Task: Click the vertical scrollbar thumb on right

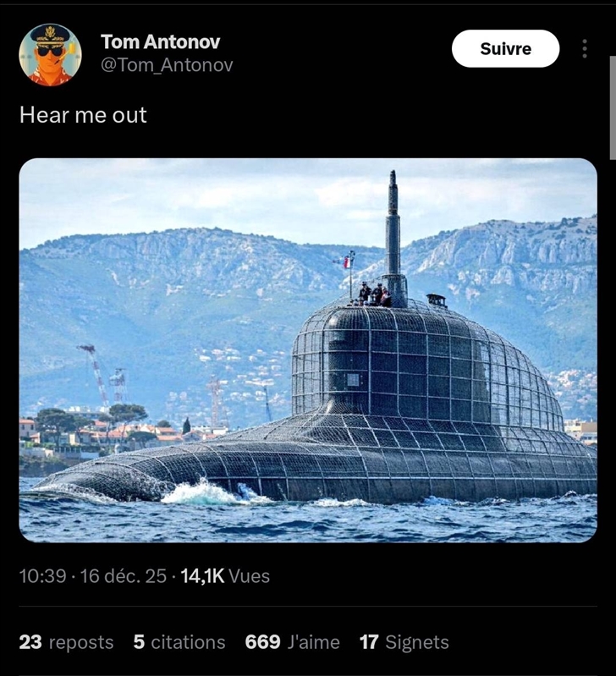Action: click(613, 107)
